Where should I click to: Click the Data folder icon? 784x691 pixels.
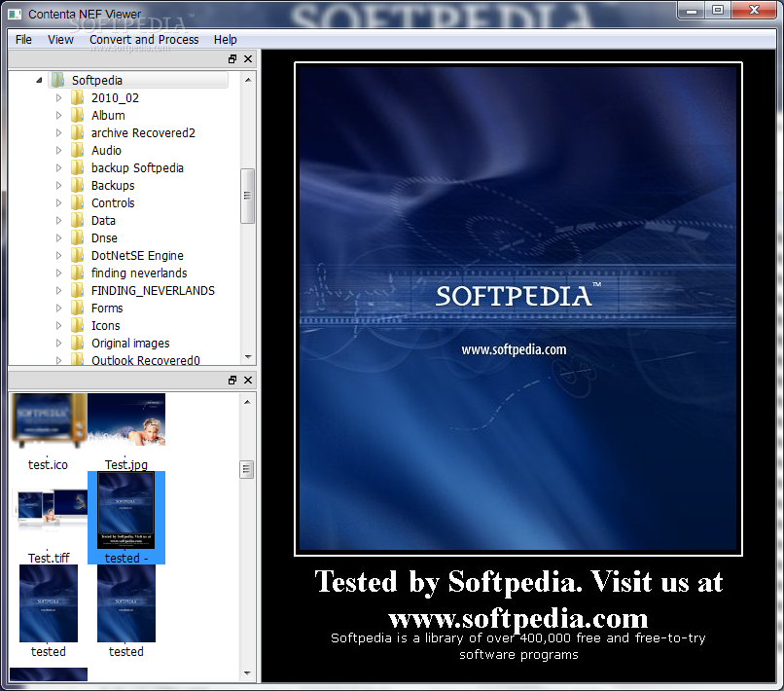(77, 220)
